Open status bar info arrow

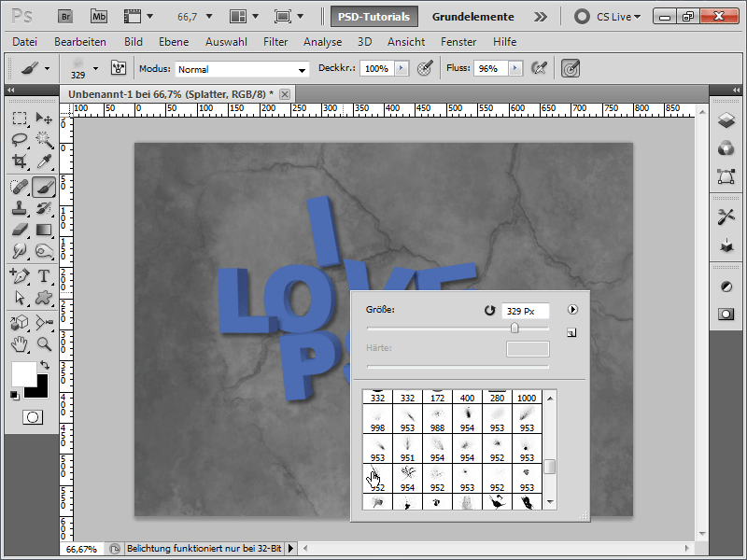click(290, 549)
